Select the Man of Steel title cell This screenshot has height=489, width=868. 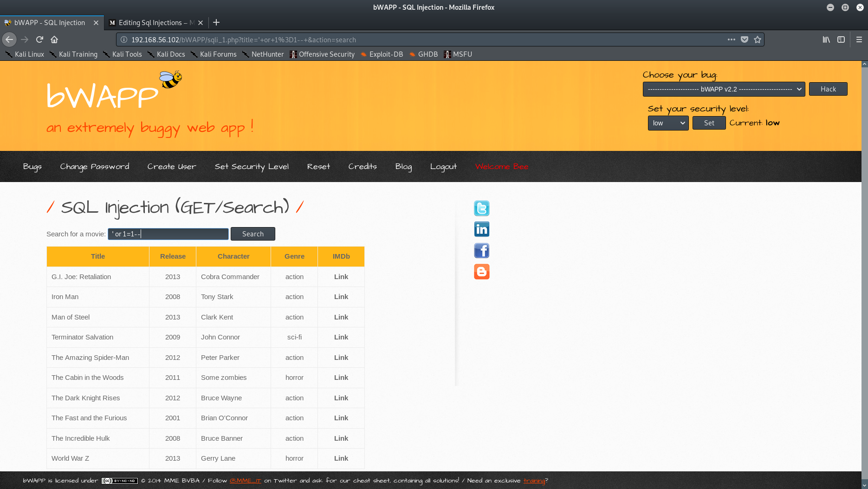(98, 317)
